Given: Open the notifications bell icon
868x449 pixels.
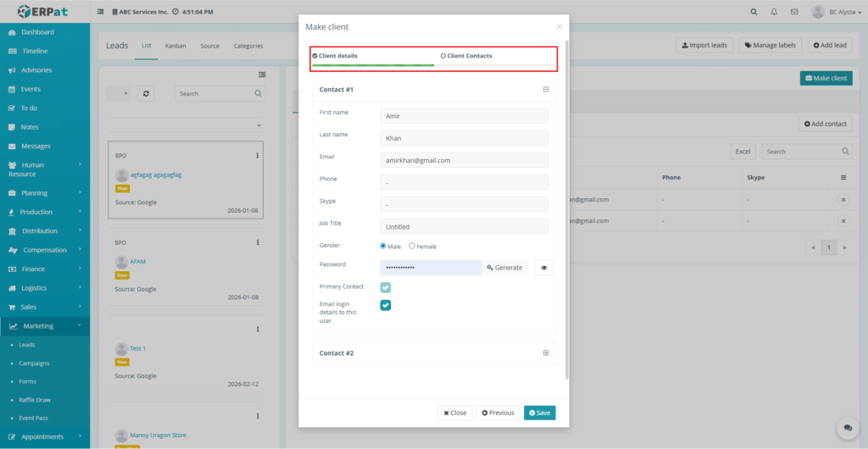Looking at the screenshot, I should click(774, 12).
